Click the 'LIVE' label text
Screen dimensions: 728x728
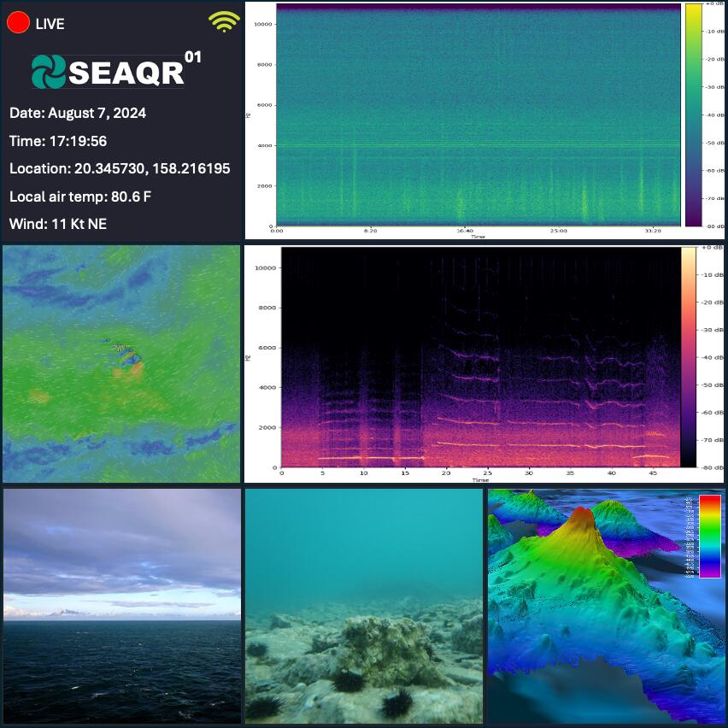(x=50, y=24)
